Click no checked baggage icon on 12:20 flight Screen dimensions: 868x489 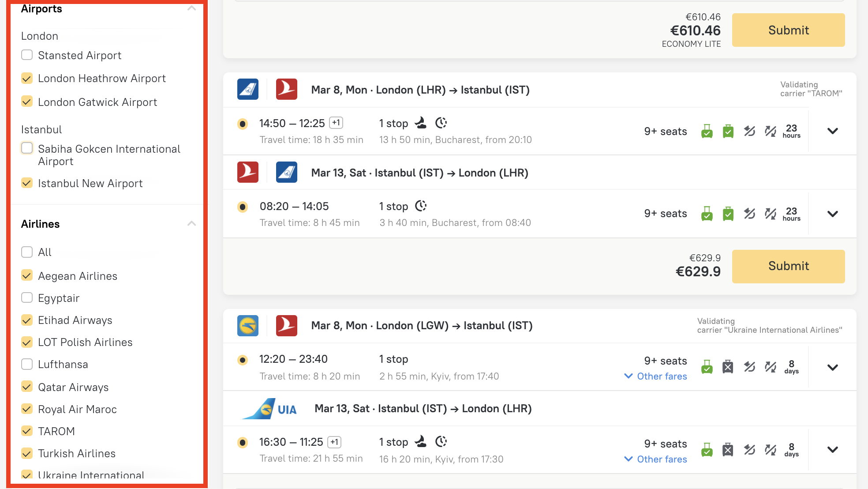click(x=728, y=367)
